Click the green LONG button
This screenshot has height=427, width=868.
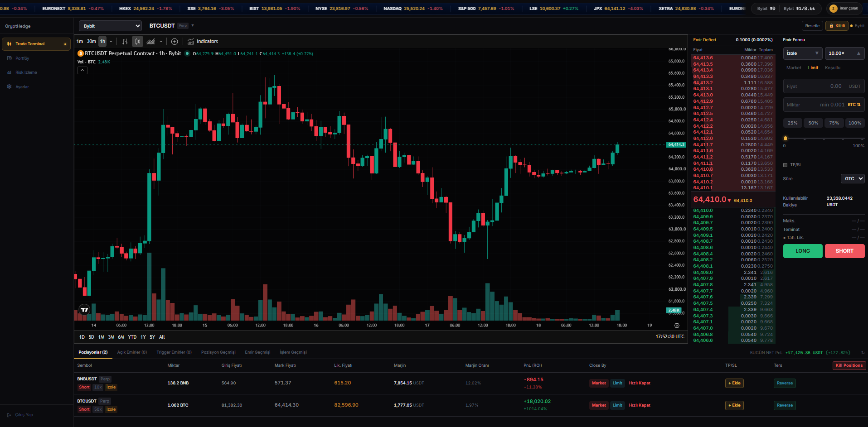coord(803,251)
